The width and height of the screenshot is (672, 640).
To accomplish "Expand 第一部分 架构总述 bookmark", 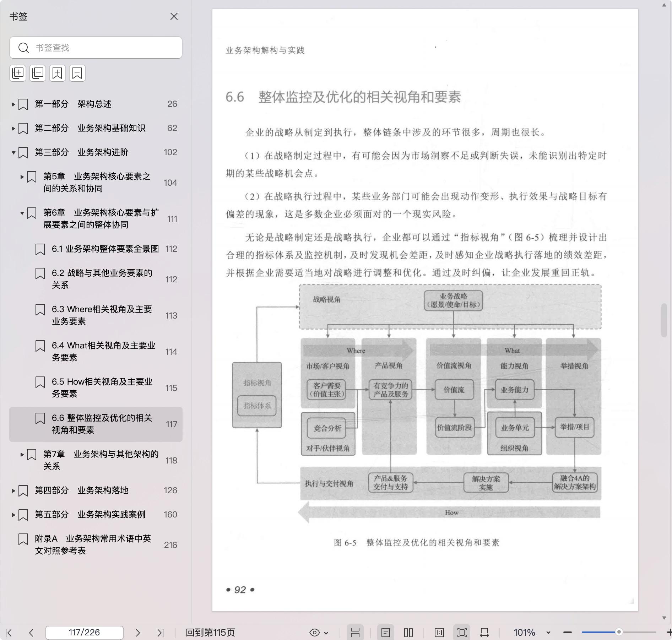I will tap(13, 104).
